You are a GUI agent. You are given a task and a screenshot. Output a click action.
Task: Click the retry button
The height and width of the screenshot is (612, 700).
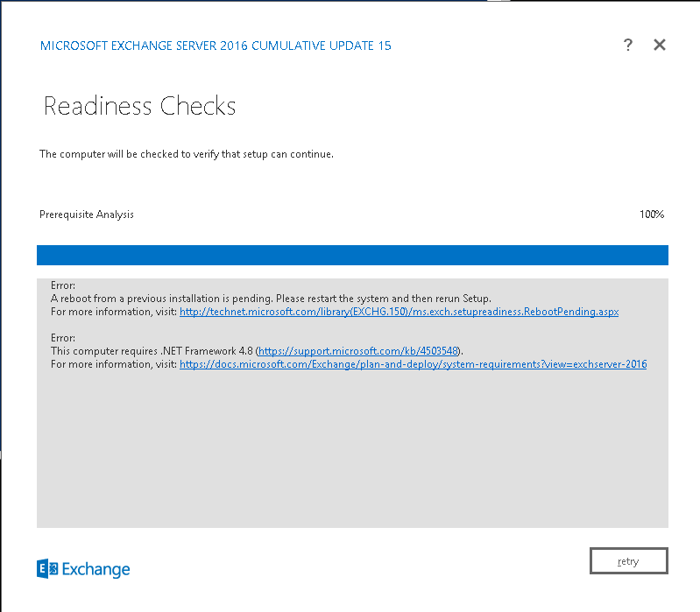pos(628,560)
